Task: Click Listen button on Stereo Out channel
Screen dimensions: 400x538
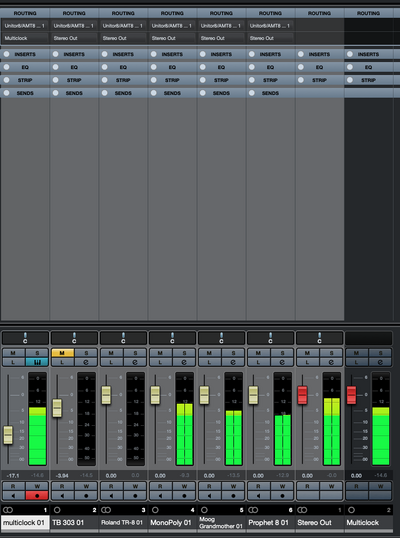Action: click(x=307, y=362)
